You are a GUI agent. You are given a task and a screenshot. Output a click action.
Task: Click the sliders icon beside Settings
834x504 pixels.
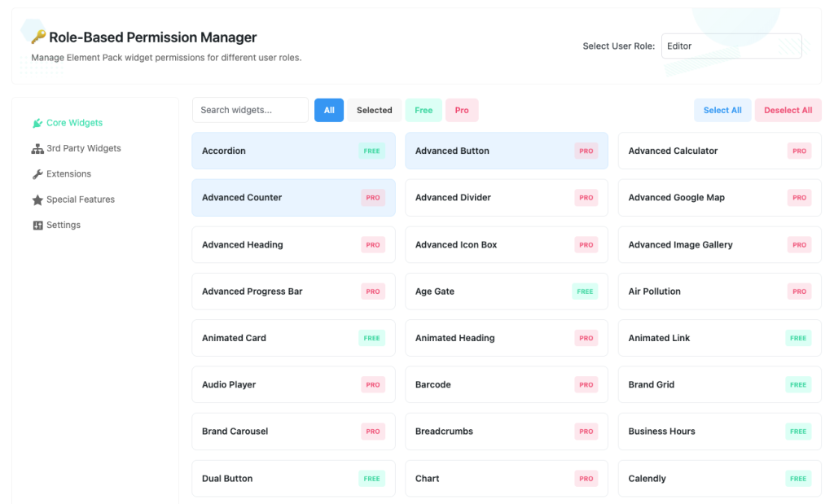click(37, 225)
